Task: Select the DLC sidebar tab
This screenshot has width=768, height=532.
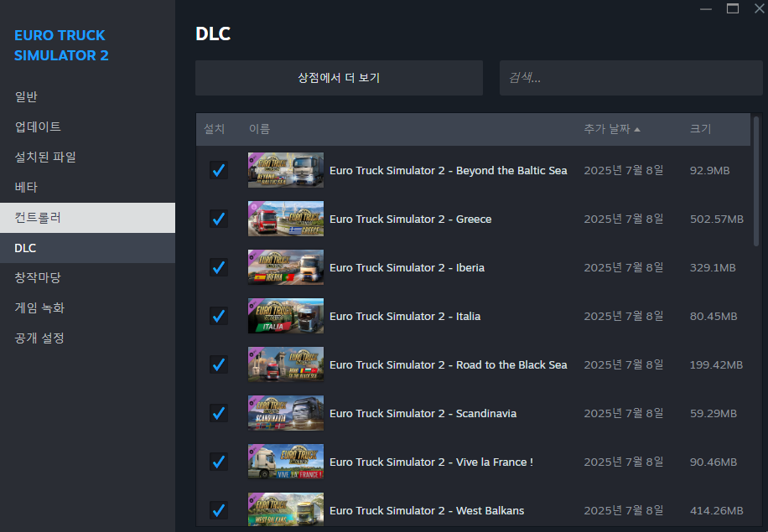Action: point(88,248)
